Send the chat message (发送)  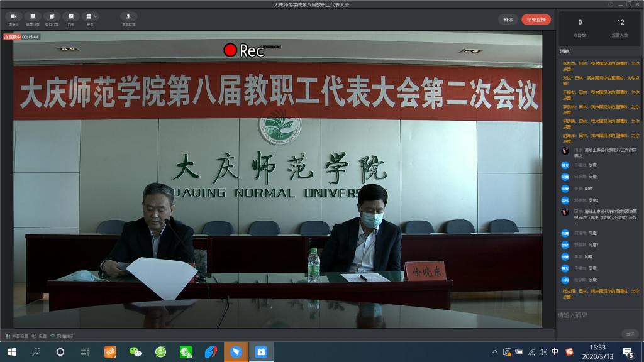point(630,334)
